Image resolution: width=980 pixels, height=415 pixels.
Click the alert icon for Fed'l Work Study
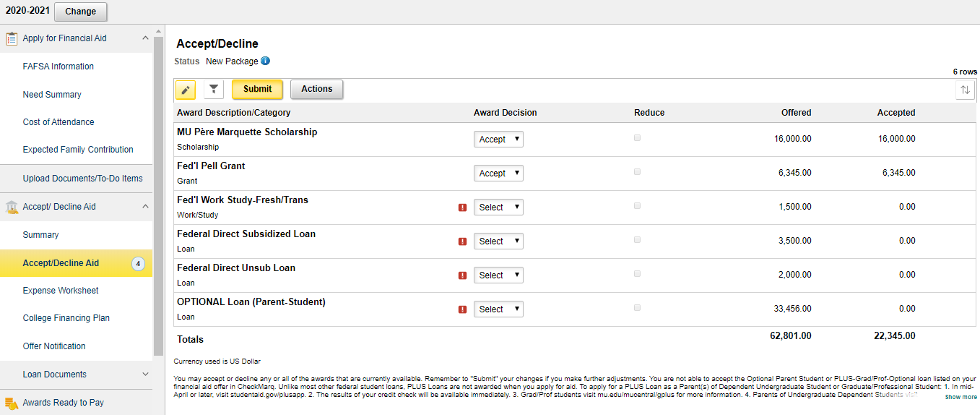[462, 208]
